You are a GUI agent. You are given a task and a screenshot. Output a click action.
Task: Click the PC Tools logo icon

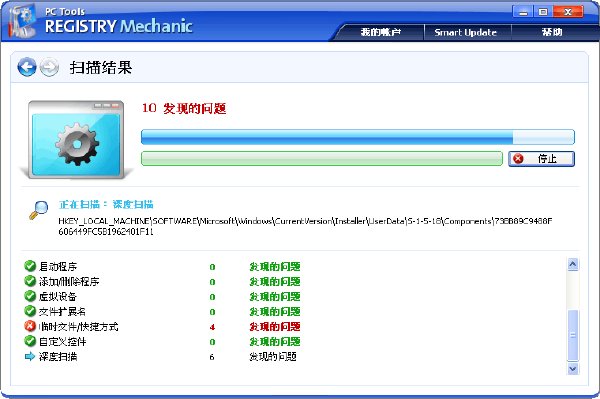[22, 21]
